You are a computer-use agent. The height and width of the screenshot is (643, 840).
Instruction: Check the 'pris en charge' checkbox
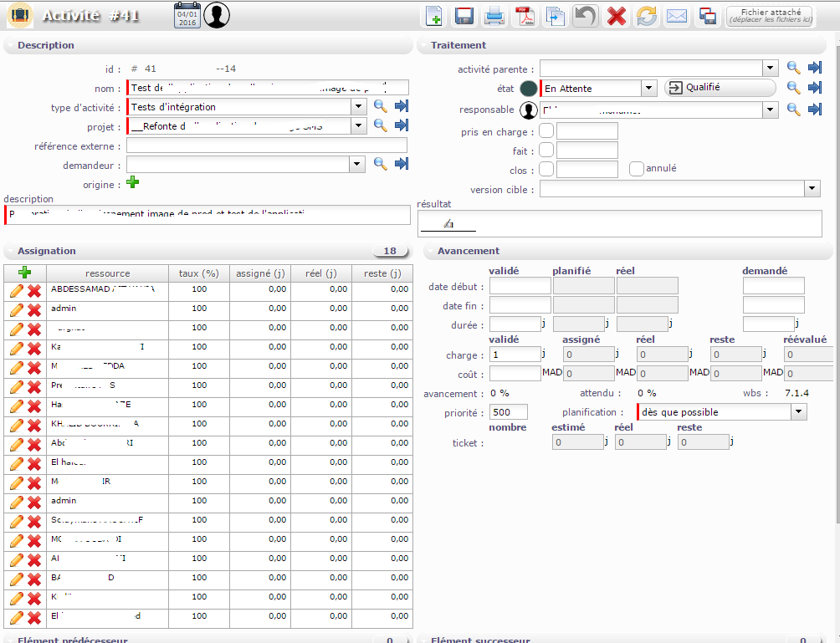click(546, 130)
